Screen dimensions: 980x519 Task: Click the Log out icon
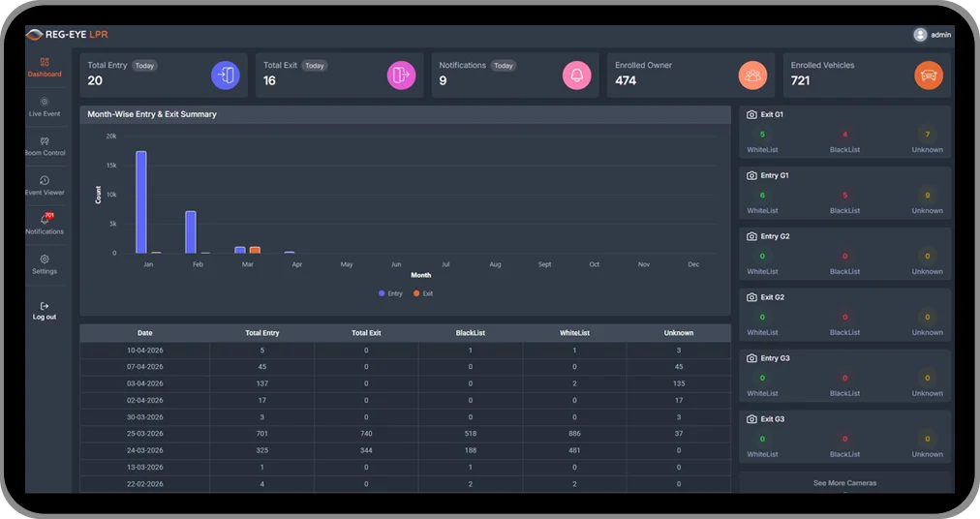(x=45, y=306)
